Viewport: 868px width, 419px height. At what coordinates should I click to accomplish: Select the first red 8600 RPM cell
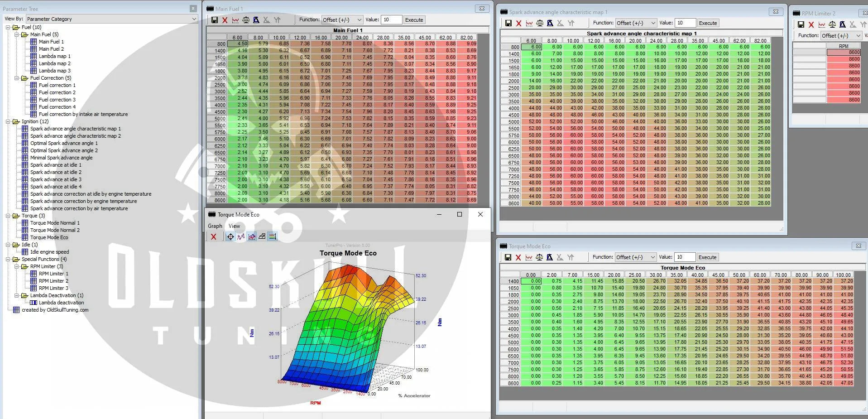[843, 53]
